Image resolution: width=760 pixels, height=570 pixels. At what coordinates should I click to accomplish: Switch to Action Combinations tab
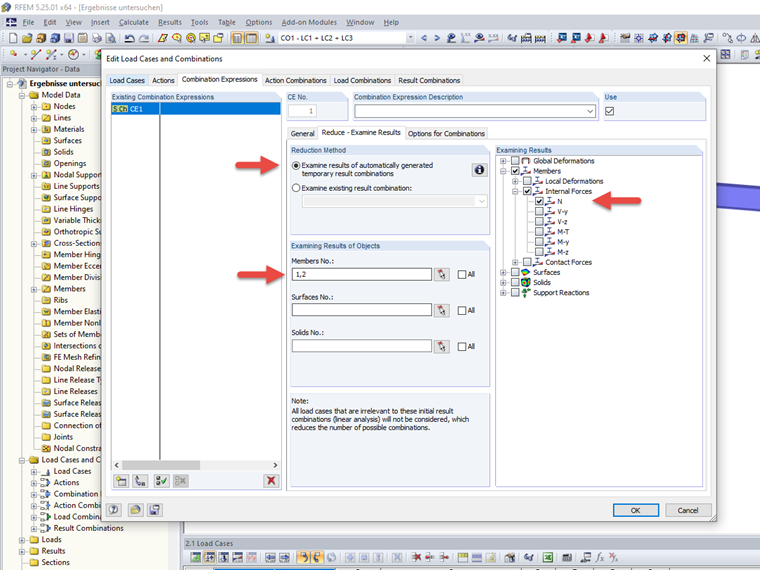tap(296, 80)
